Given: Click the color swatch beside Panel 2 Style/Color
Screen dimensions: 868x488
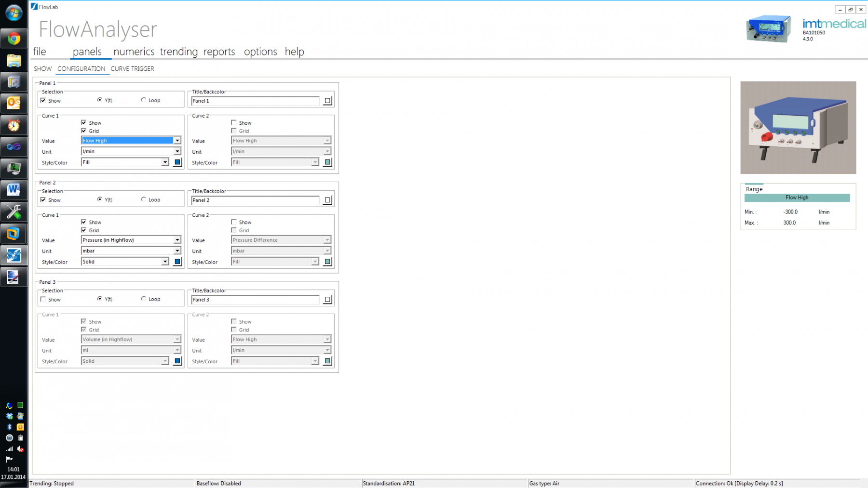Looking at the screenshot, I should tap(177, 261).
